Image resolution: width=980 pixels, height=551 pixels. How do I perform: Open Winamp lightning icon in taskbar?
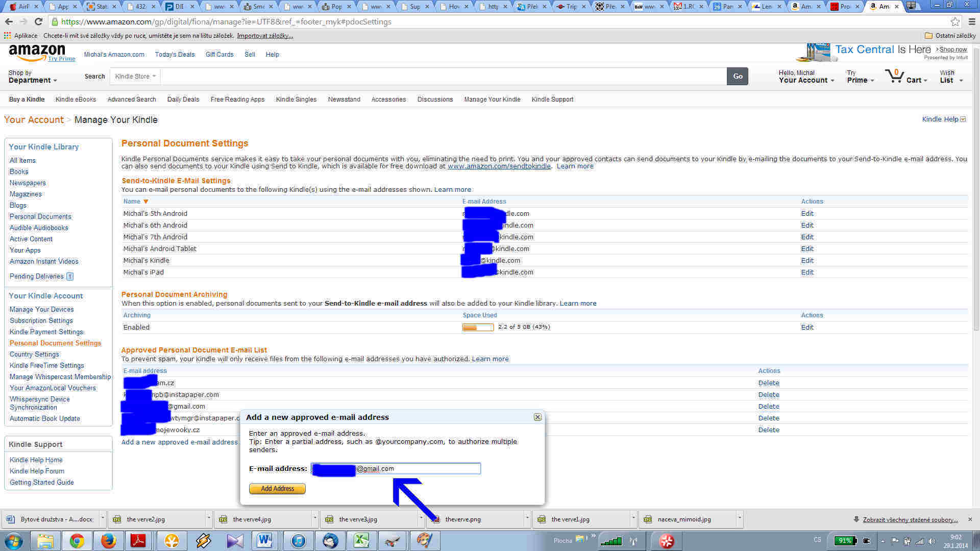[x=203, y=540]
